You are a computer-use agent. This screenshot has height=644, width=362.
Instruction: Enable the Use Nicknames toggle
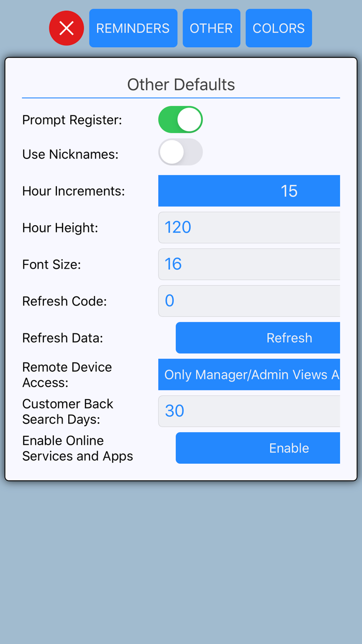180,152
